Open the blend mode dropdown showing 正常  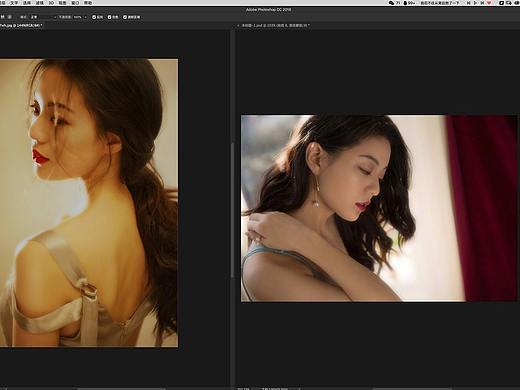pos(43,17)
